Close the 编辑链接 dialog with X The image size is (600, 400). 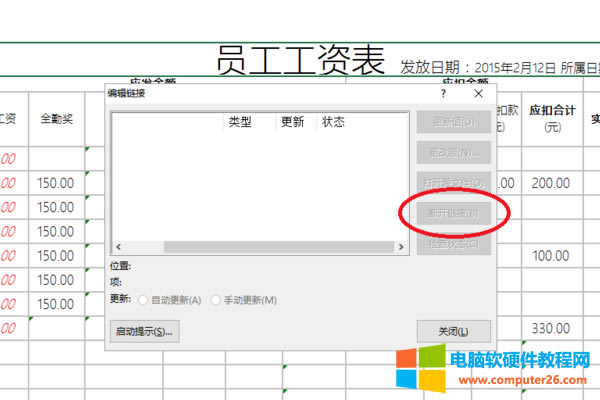click(x=479, y=93)
